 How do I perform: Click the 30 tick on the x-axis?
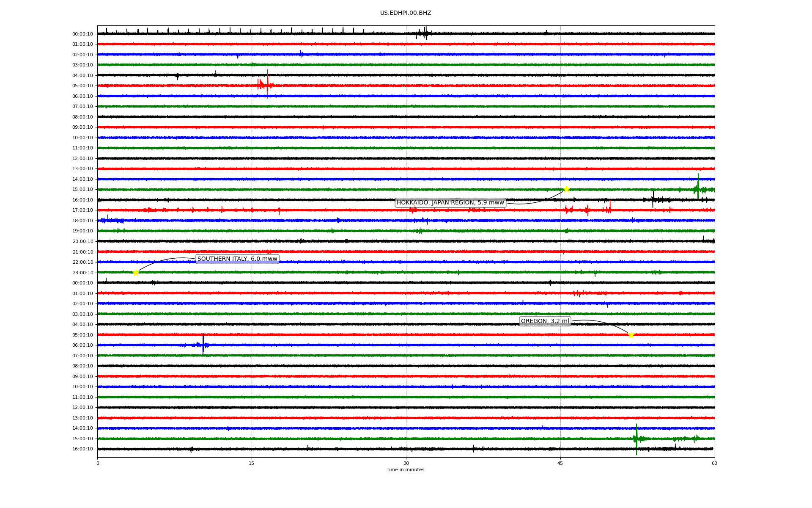click(x=406, y=463)
